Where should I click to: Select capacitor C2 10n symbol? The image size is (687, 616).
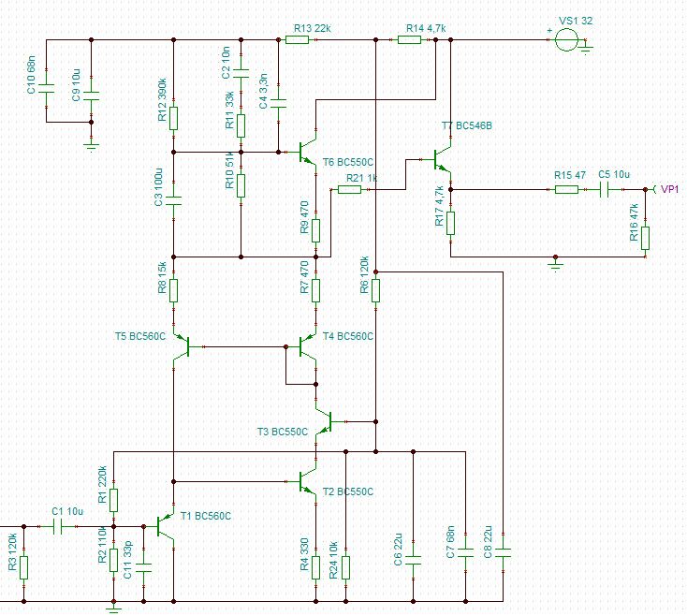point(241,73)
